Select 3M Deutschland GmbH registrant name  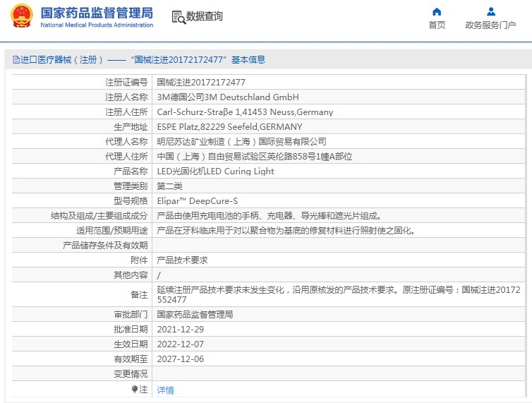point(228,97)
